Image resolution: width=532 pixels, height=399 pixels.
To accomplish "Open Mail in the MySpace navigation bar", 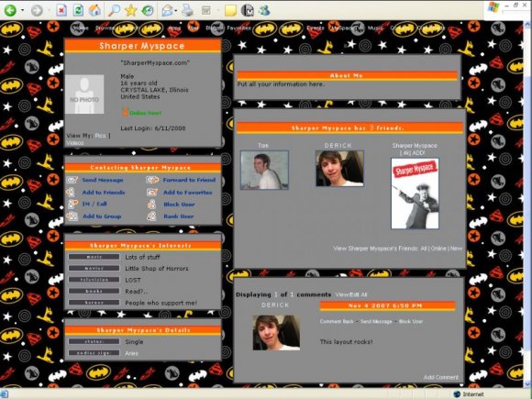I will pyautogui.click(x=193, y=28).
